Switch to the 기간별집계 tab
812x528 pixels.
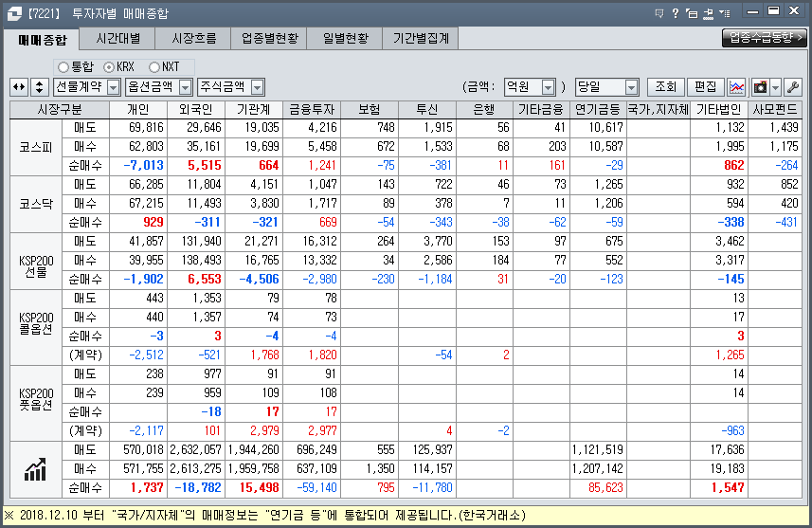421,38
